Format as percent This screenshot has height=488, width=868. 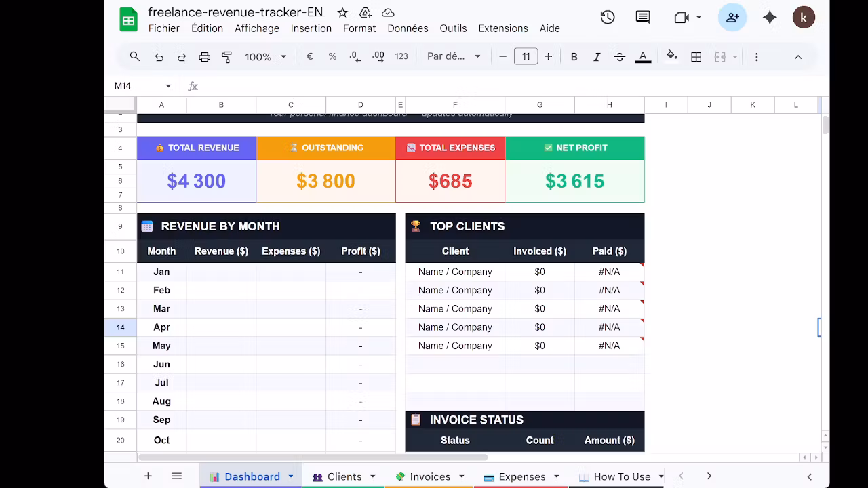pyautogui.click(x=332, y=57)
